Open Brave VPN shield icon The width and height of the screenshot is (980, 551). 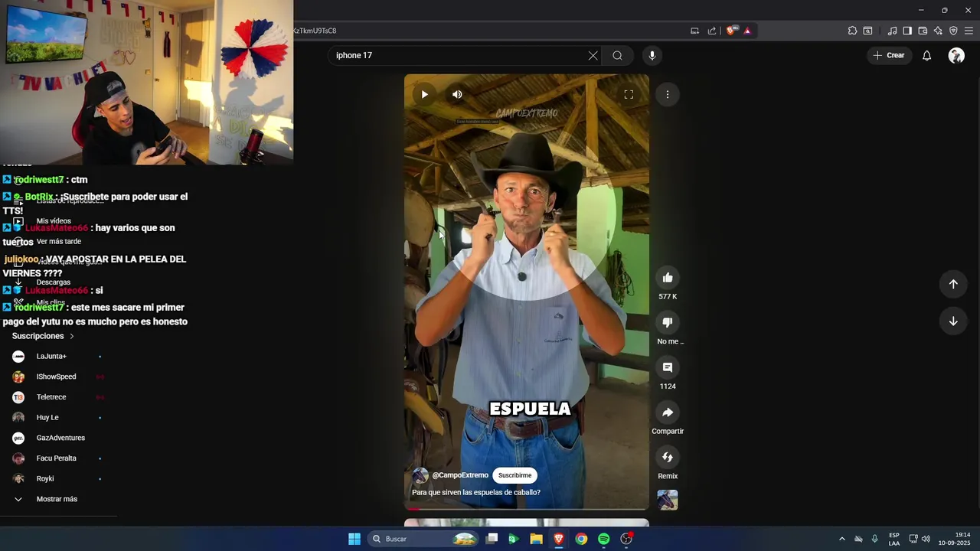click(953, 31)
